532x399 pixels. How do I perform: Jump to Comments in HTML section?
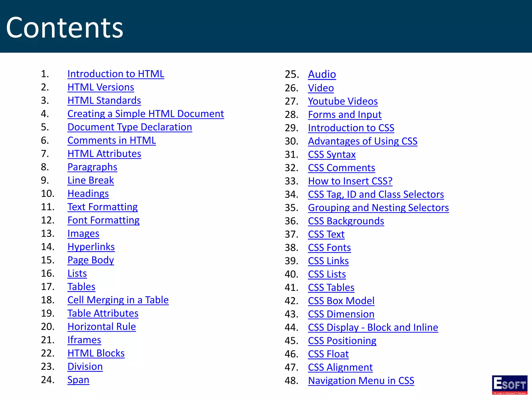(111, 141)
